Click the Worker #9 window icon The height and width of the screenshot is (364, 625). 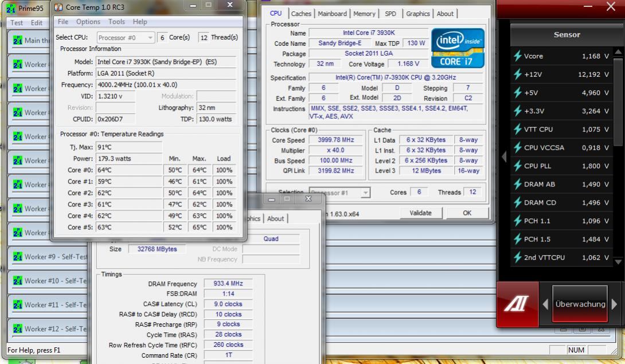pyautogui.click(x=18, y=257)
